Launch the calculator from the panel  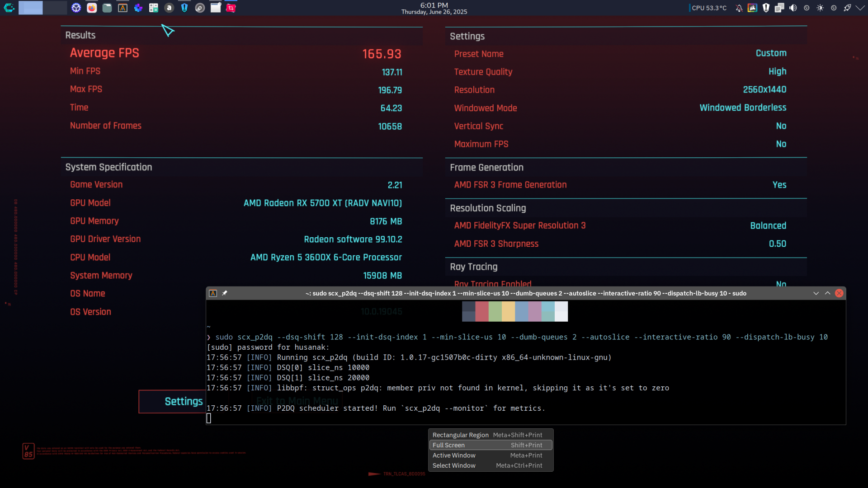pos(154,8)
